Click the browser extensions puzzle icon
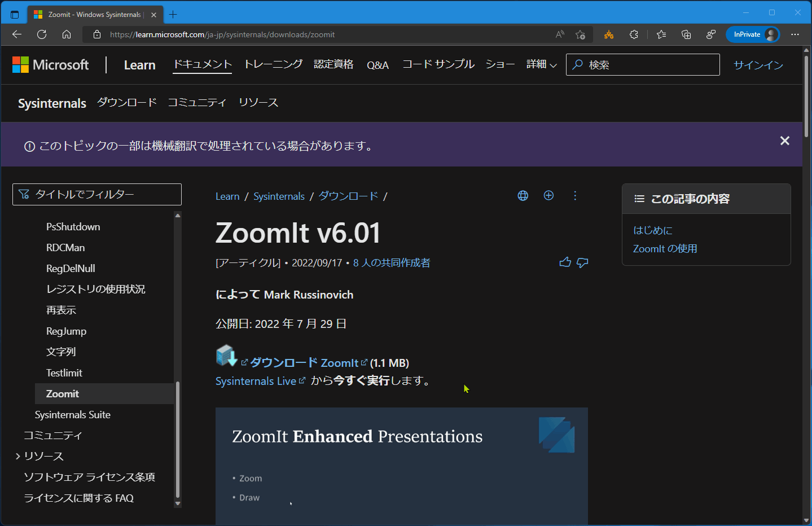This screenshot has width=812, height=526. click(634, 34)
